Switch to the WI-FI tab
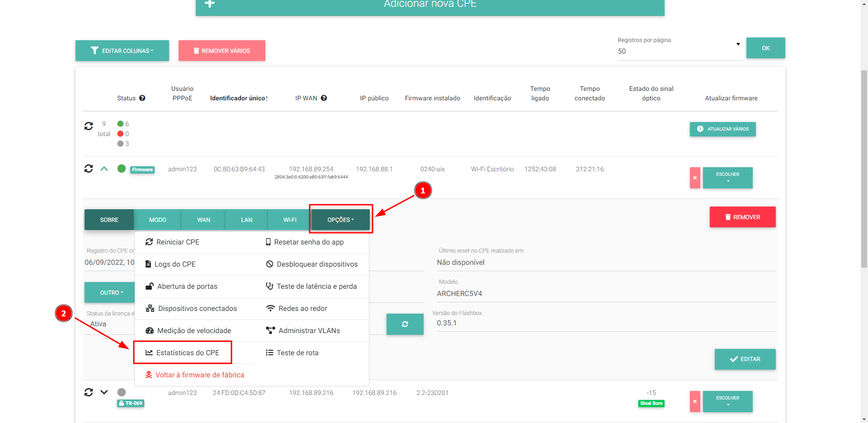Viewport: 868px width, 423px height. (x=290, y=220)
